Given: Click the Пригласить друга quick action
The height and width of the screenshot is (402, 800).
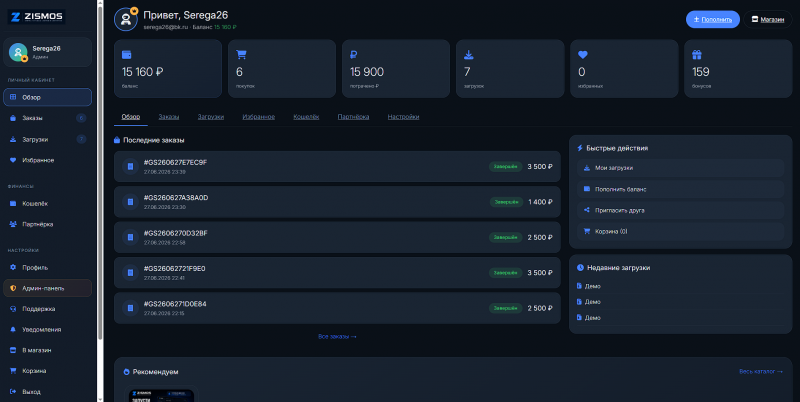Looking at the screenshot, I should (x=680, y=210).
